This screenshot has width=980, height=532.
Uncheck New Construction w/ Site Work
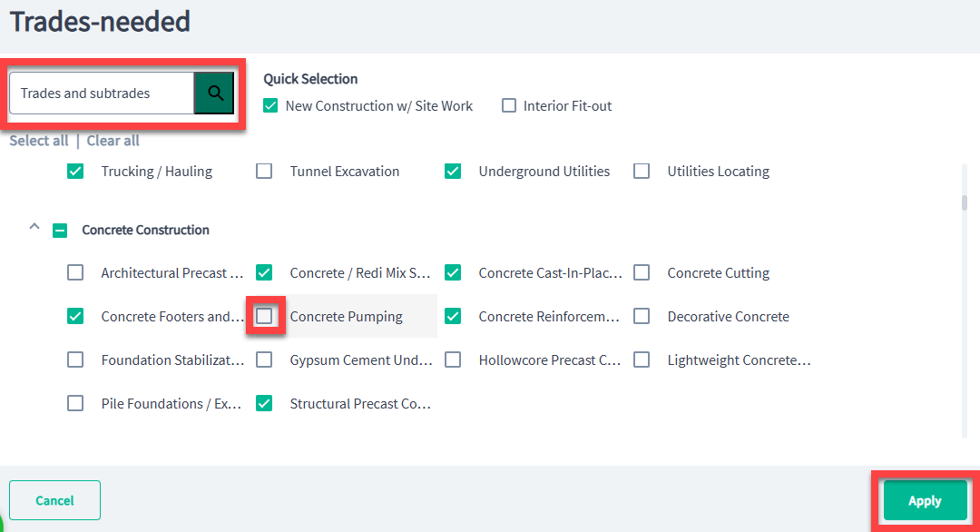pos(270,105)
